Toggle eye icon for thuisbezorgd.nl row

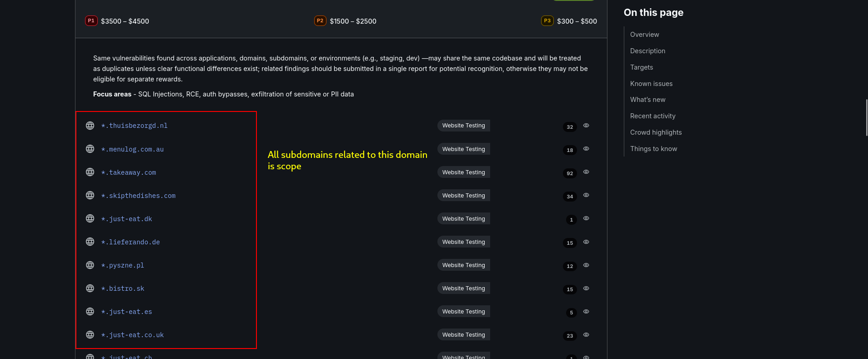[586, 126]
